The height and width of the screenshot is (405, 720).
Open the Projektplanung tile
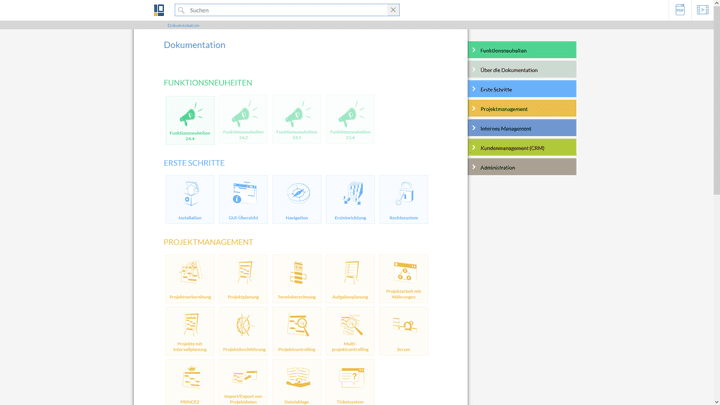point(243,277)
